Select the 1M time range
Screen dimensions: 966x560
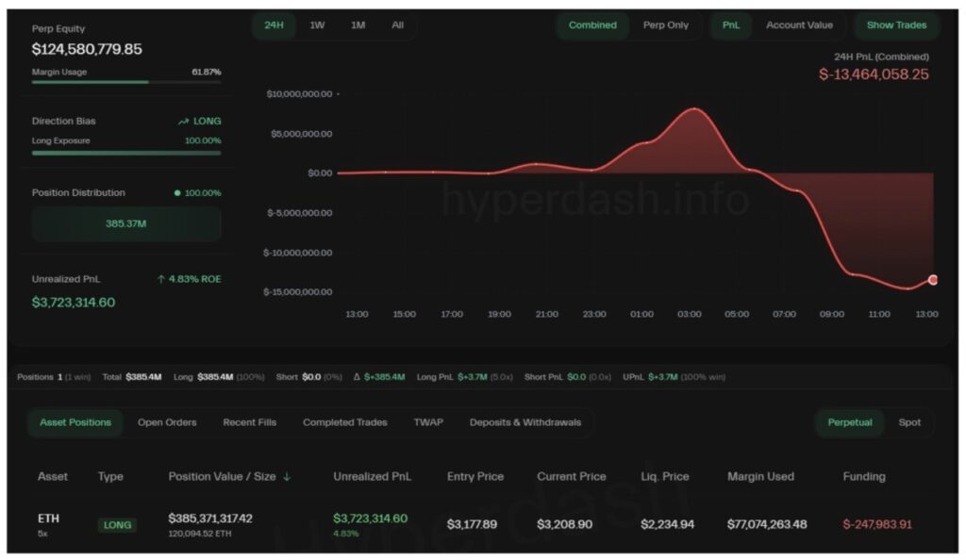click(358, 25)
